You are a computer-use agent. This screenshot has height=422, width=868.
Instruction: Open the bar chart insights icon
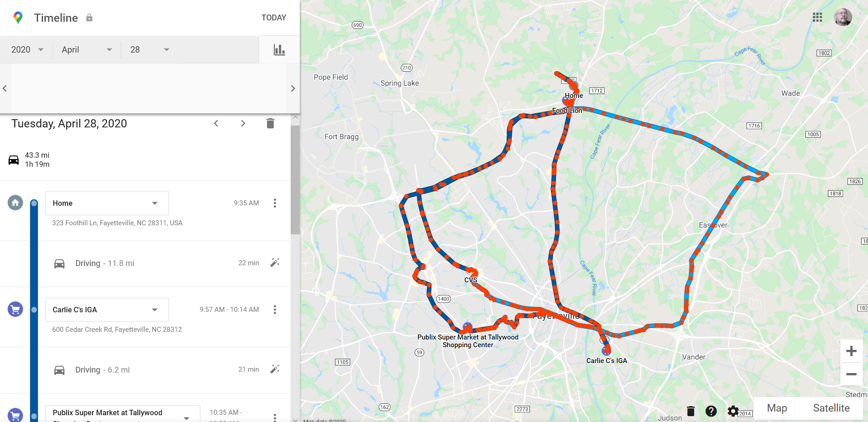[279, 50]
